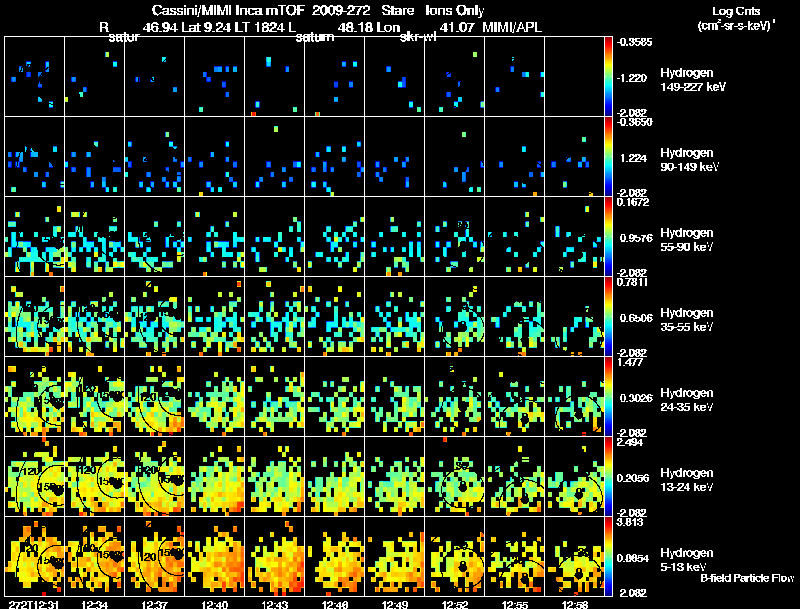
Task: Click the 12:43 time axis label
Action: pyautogui.click(x=274, y=604)
